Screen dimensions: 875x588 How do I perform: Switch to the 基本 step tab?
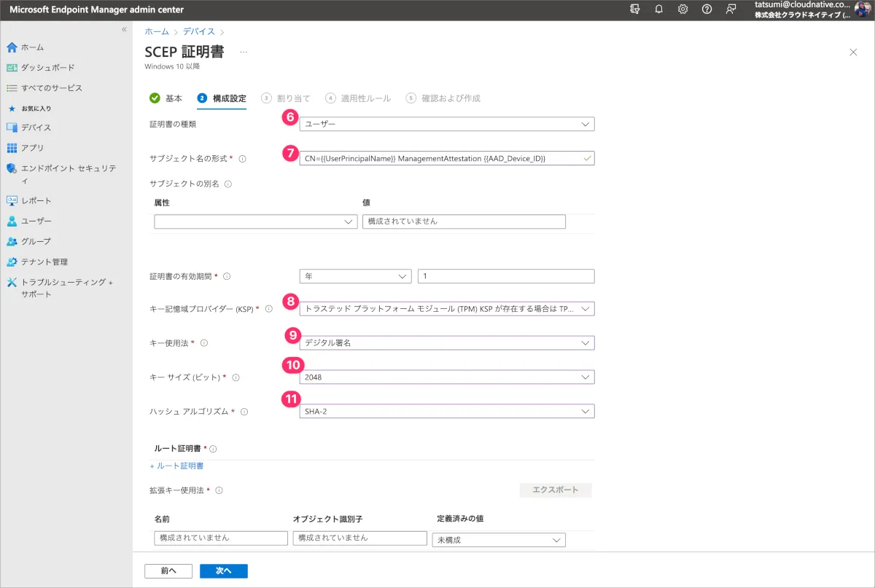point(166,98)
